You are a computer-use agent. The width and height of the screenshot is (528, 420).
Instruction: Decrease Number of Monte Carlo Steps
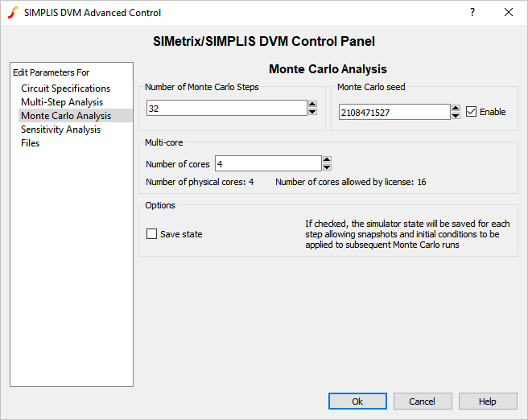[312, 112]
